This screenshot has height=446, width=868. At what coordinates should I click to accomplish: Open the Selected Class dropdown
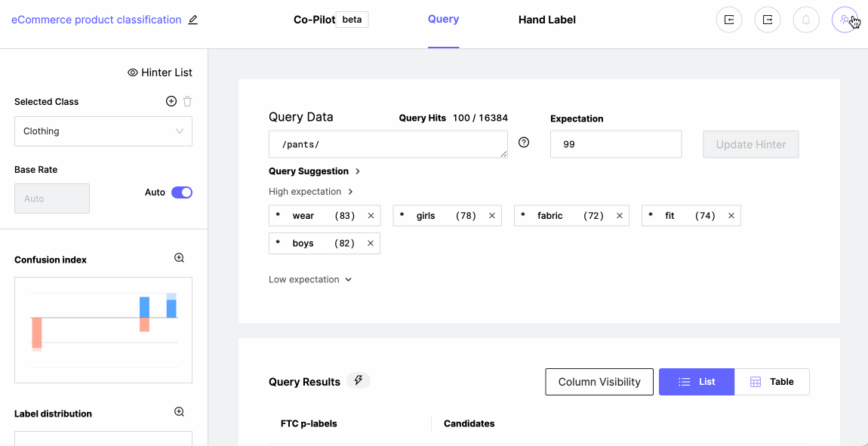click(103, 131)
